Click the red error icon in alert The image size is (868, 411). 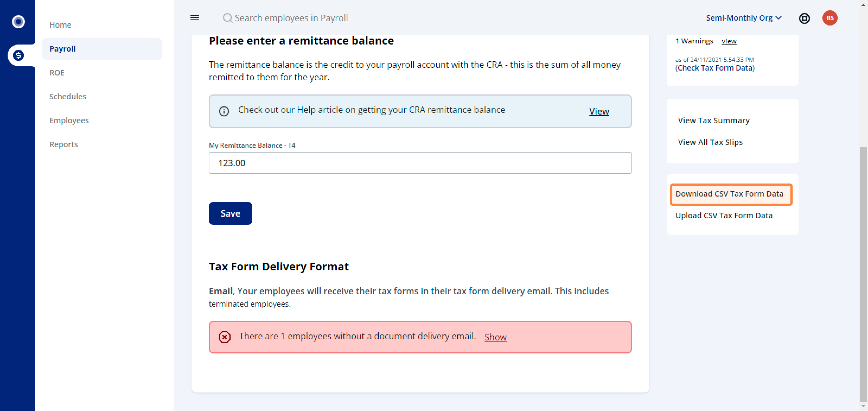pos(224,337)
